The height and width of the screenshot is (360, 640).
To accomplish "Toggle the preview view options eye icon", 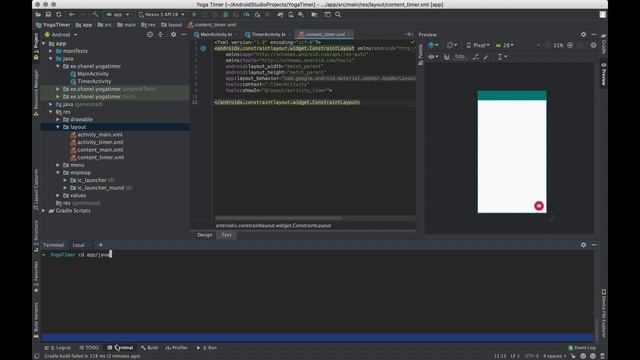I will point(433,57).
